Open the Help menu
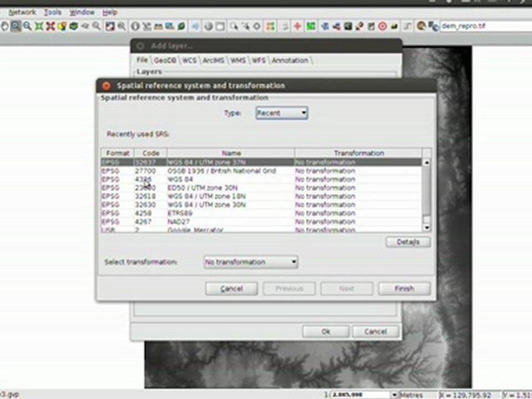532x399 pixels. click(x=110, y=12)
